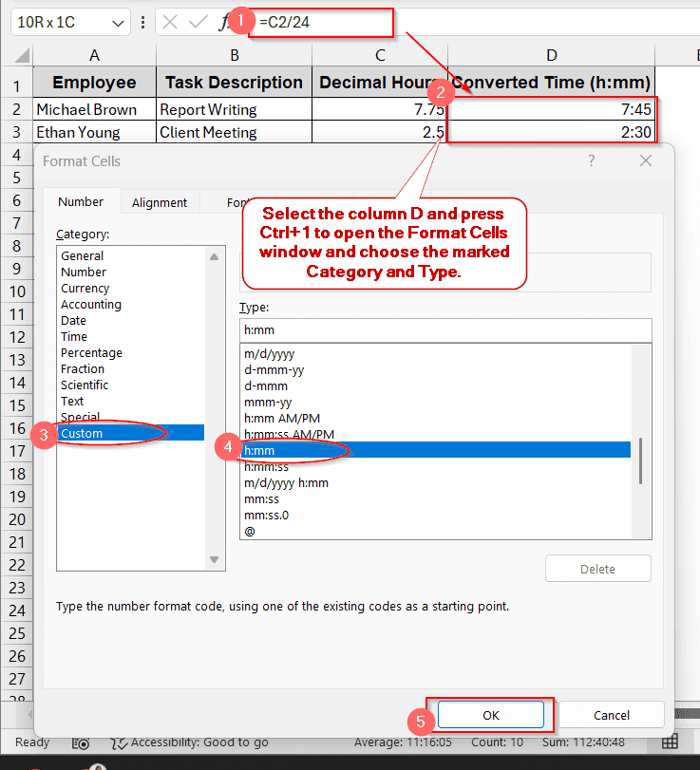Click cell containing Report Writing
The width and height of the screenshot is (700, 770).
(x=234, y=109)
